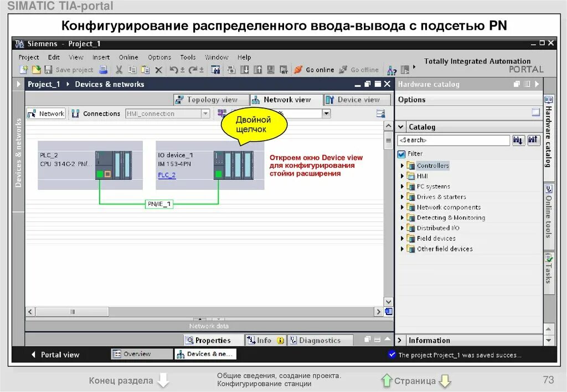Open the Properties tab
Image resolution: width=567 pixels, height=392 pixels.
[213, 341]
